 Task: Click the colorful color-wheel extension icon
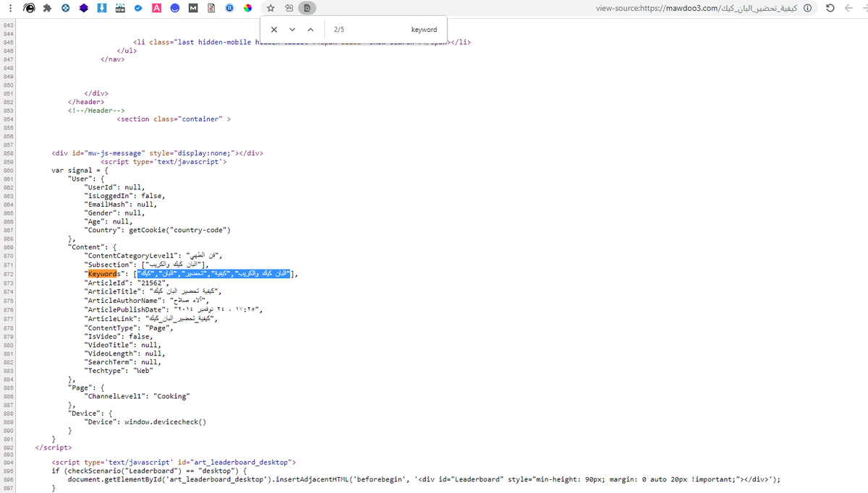tap(247, 8)
